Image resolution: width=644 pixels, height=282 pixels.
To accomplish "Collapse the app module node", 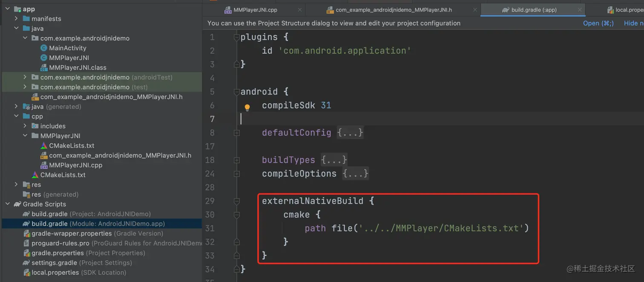I will pos(7,9).
